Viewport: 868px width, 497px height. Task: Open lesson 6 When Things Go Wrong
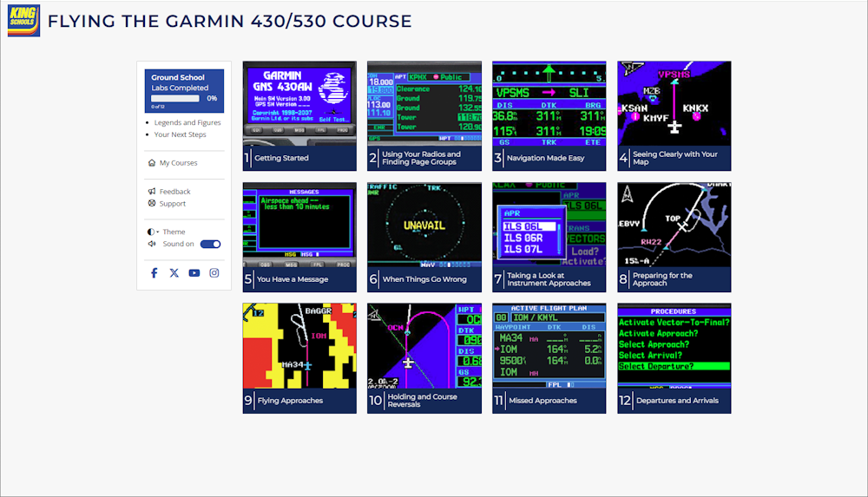[424, 237]
